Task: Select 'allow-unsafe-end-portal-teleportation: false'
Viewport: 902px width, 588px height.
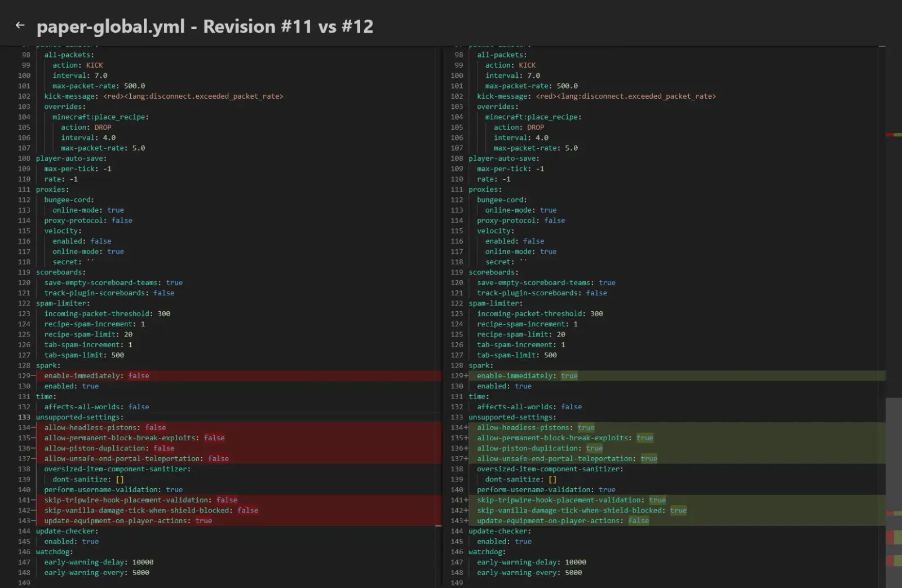Action: [136, 459]
